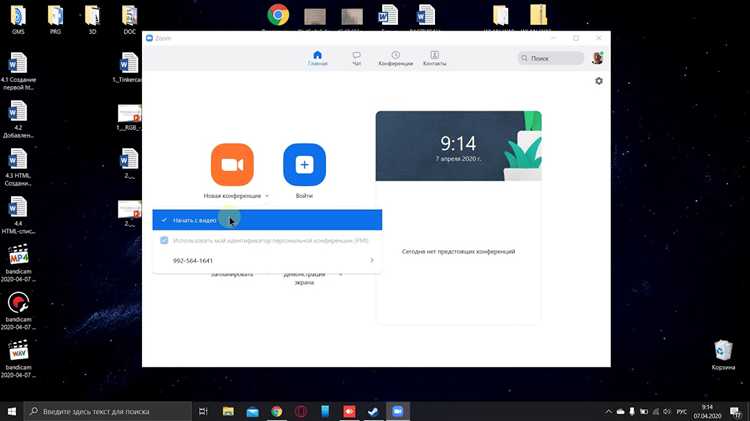Switch to the Zoom taskbar button
This screenshot has width=750, height=421.
coord(397,411)
